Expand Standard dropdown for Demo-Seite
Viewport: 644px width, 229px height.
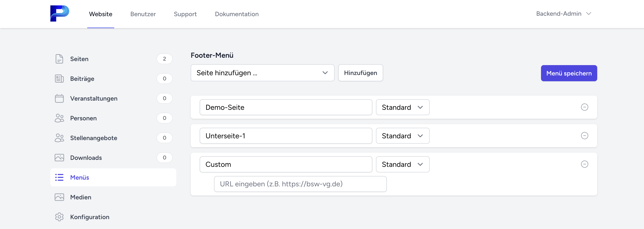coord(402,107)
